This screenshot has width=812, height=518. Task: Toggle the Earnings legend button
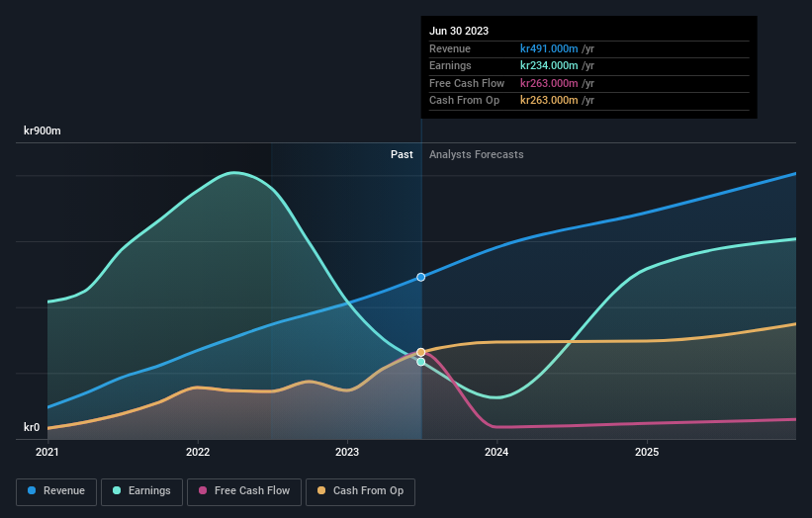[141, 491]
